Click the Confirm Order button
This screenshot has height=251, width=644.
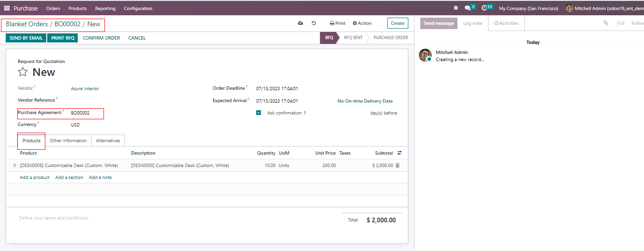[101, 38]
